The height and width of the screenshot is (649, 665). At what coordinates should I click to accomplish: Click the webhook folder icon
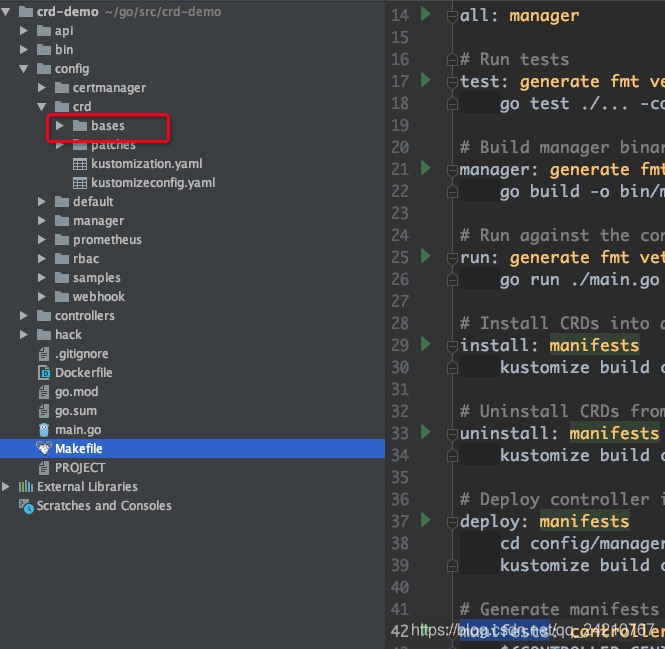(62, 296)
